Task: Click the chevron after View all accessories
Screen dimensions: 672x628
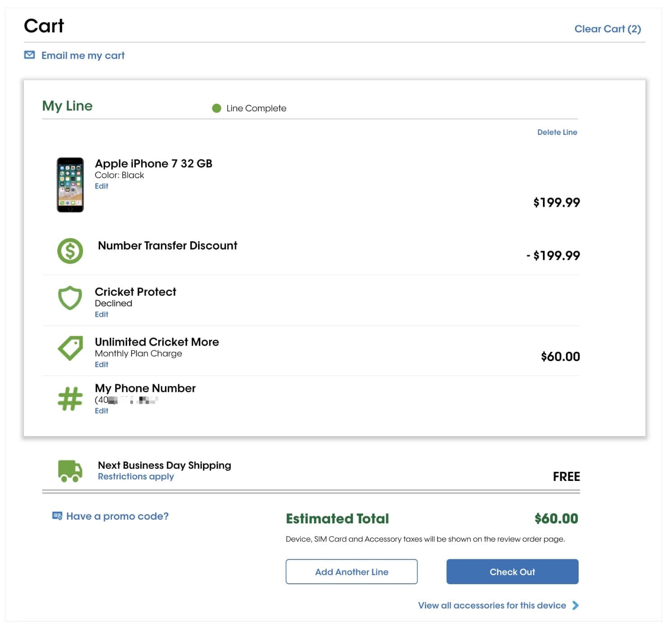Action: (575, 605)
